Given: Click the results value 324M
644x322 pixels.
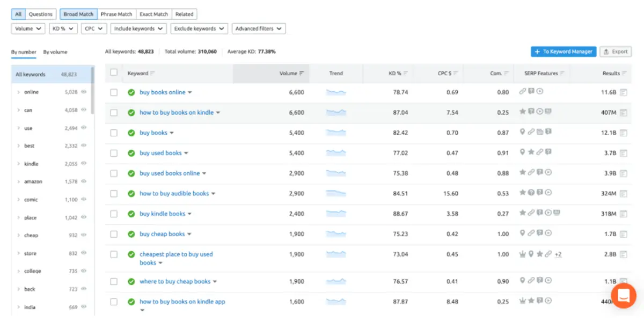Looking at the screenshot, I should [609, 193].
